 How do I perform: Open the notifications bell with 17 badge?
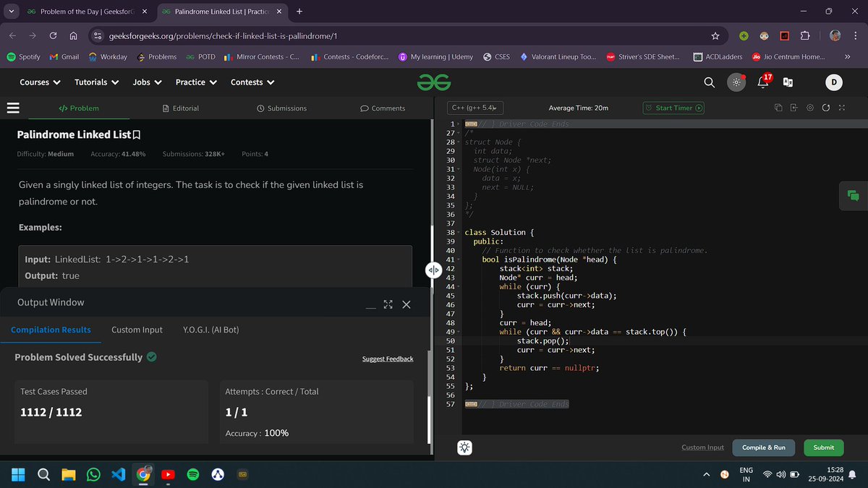tap(763, 82)
